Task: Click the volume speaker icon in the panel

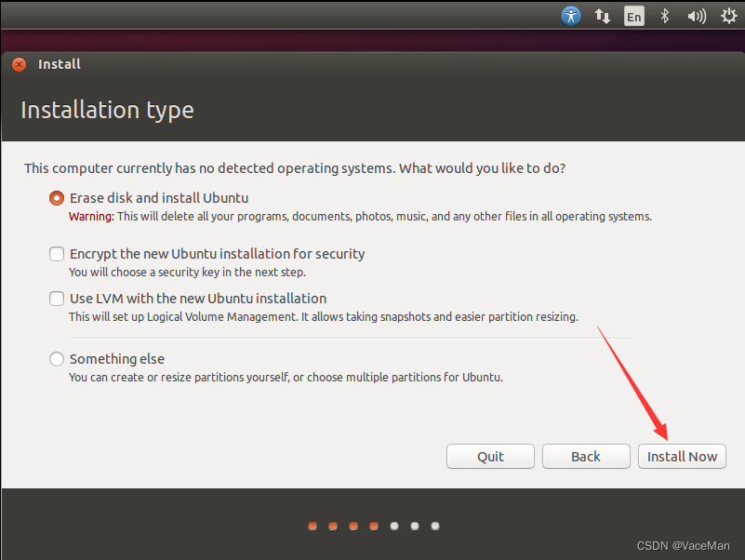Action: (x=696, y=15)
